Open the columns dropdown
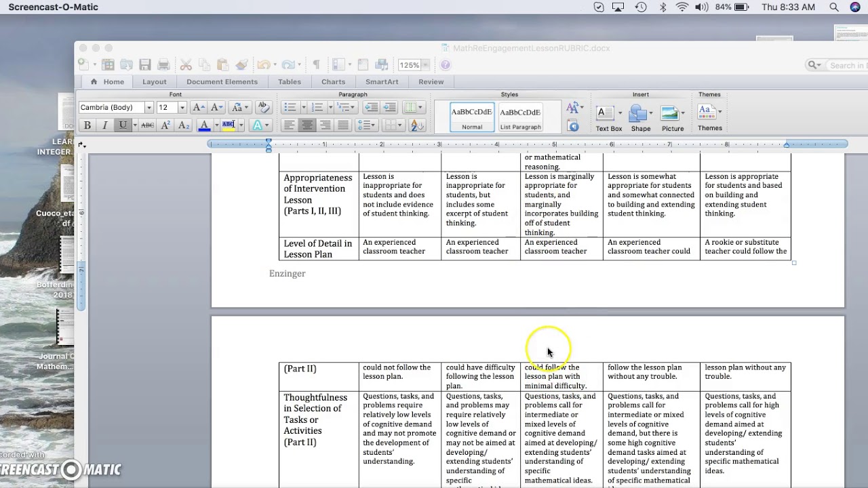The image size is (868, 488). (413, 107)
